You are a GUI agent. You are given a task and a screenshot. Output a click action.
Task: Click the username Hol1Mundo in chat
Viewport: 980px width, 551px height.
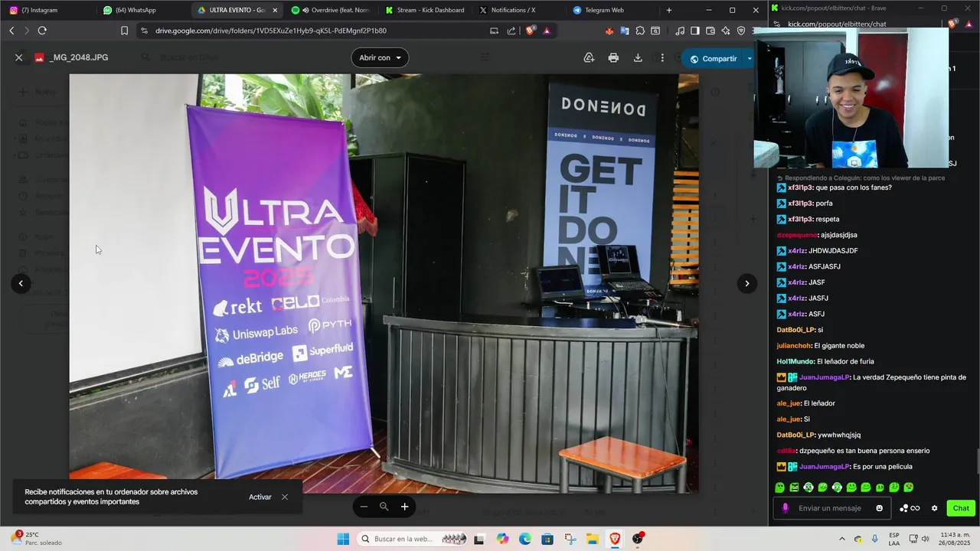795,361
